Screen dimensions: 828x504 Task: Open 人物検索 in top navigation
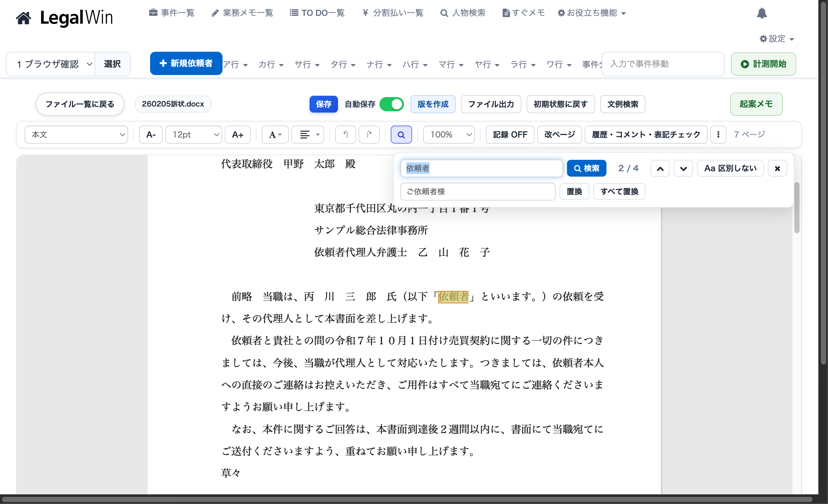pyautogui.click(x=463, y=13)
